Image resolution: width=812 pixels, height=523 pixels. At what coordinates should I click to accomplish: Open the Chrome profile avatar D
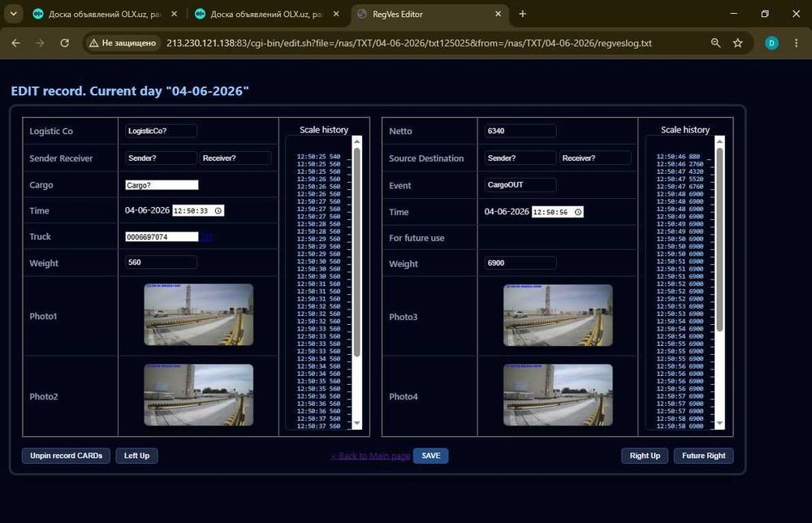pyautogui.click(x=771, y=43)
